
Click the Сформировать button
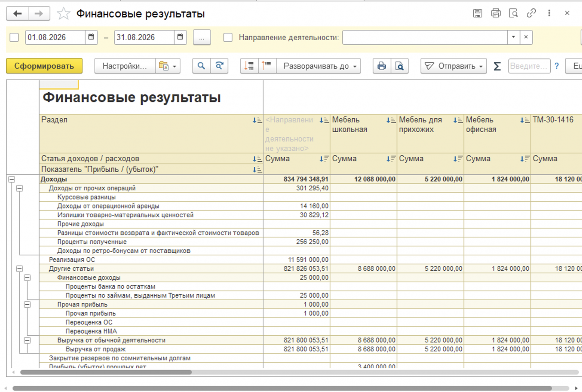pos(44,66)
